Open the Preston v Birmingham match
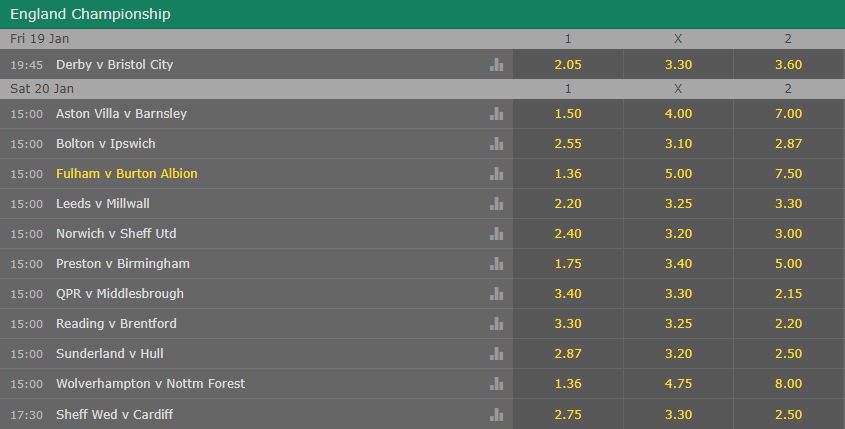Image resolution: width=845 pixels, height=429 pixels. 123,264
